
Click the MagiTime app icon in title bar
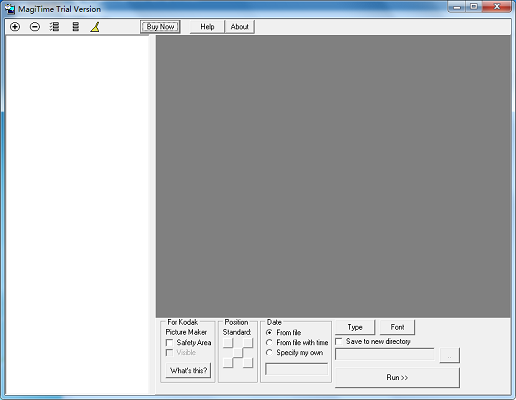pyautogui.click(x=10, y=9)
